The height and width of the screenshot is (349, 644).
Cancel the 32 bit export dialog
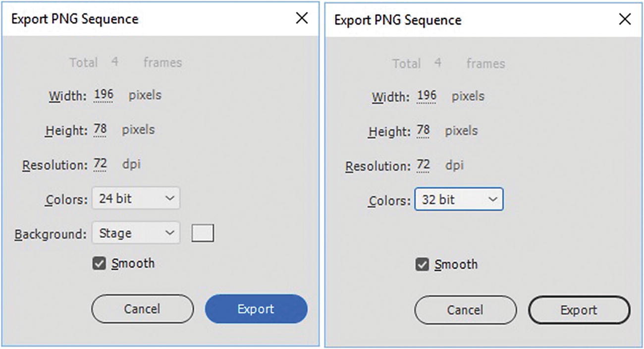465,310
